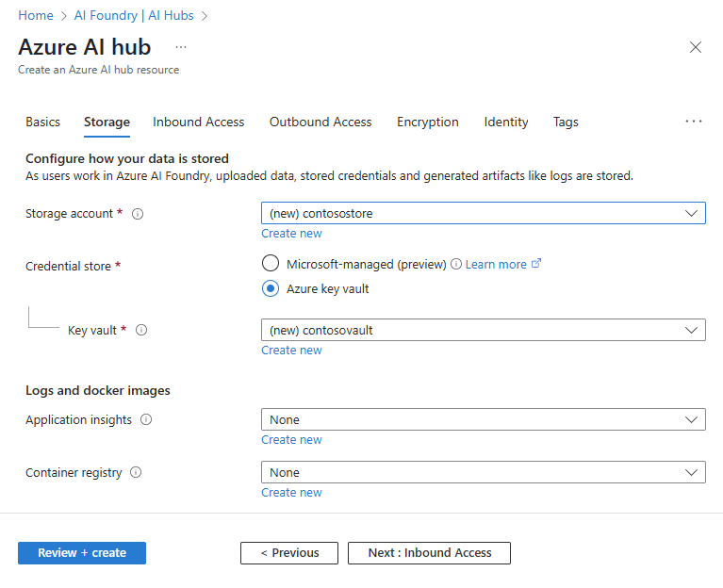Expand the Application insights dropdown
The height and width of the screenshot is (588, 723).
[484, 419]
